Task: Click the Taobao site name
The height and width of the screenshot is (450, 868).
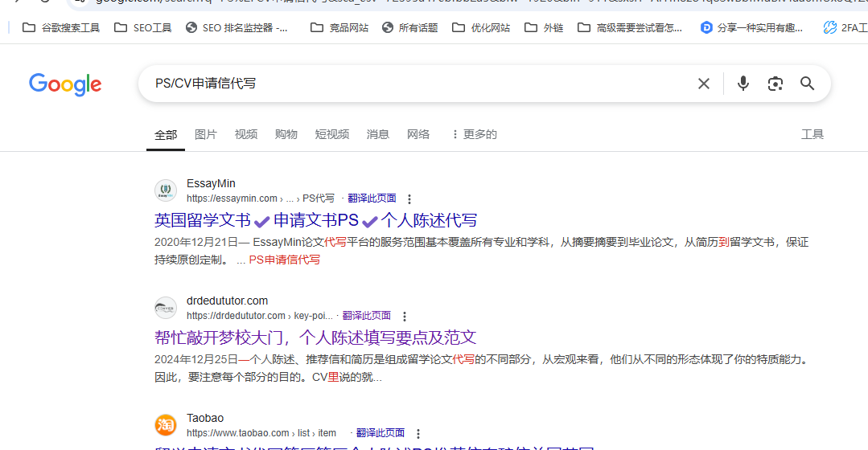Action: 205,418
